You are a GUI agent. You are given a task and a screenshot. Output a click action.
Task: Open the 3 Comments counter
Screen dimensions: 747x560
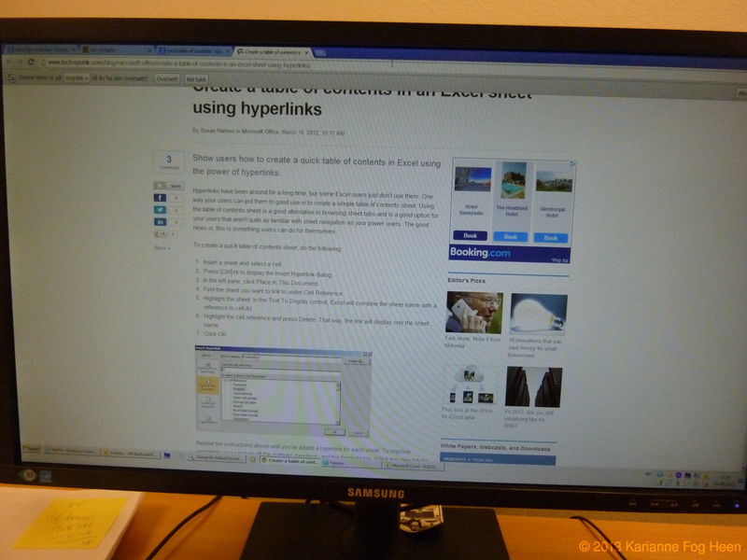(169, 161)
